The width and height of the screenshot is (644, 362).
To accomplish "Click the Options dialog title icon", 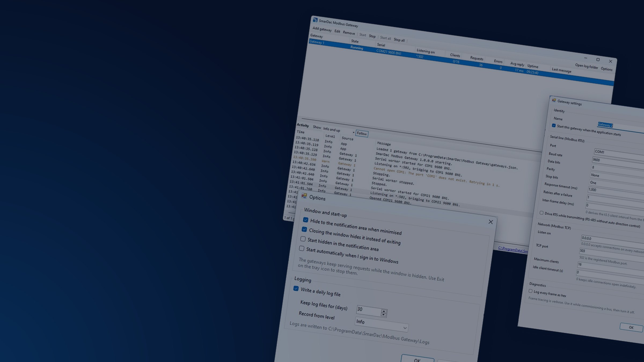I will pyautogui.click(x=304, y=196).
